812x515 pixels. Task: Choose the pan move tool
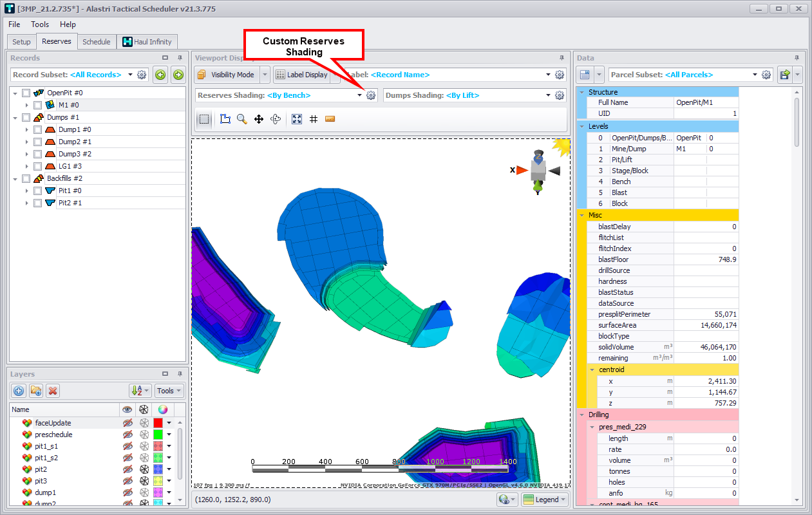259,119
